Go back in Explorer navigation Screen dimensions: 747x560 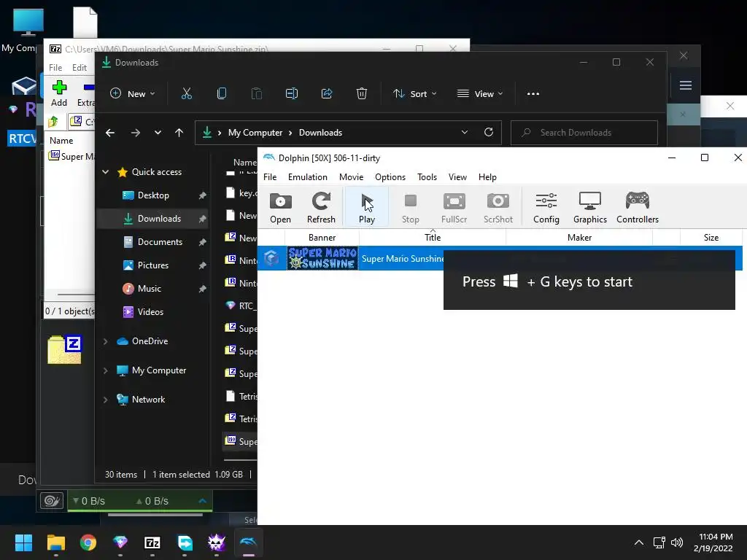(x=110, y=133)
